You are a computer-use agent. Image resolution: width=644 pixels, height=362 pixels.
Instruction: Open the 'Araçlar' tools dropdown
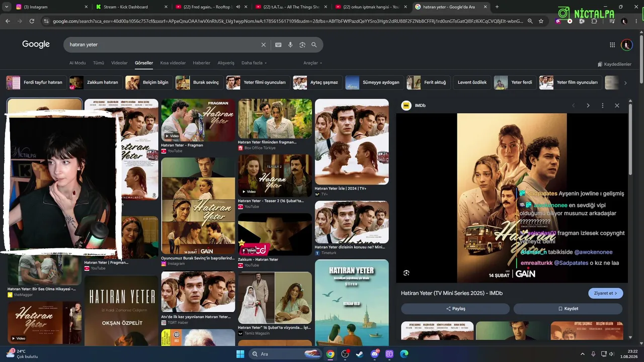pyautogui.click(x=312, y=63)
